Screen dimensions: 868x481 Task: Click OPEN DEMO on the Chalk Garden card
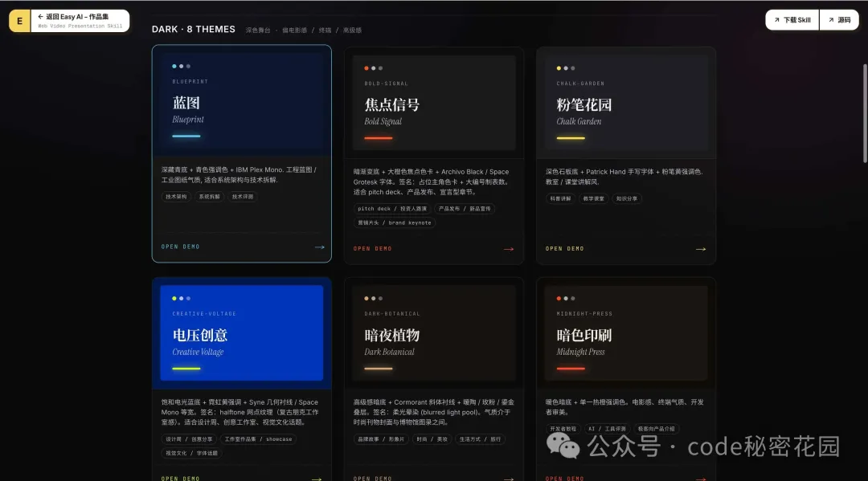click(565, 249)
